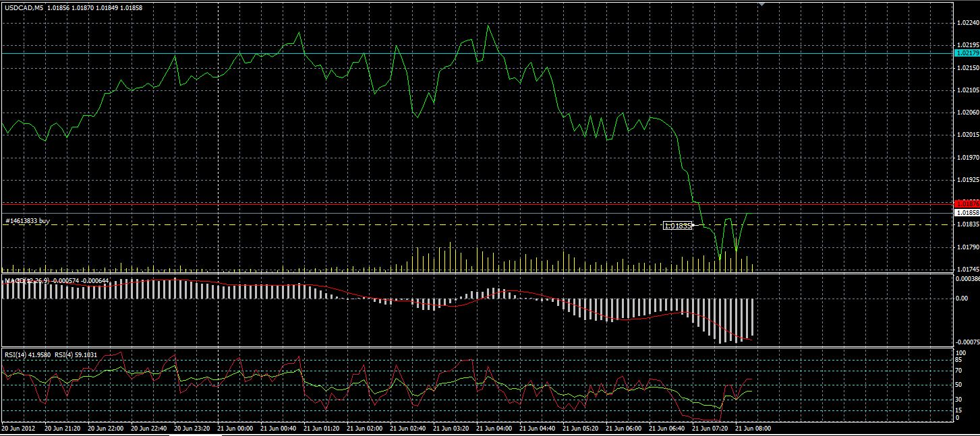Select the #14613833 buy order label
The height and width of the screenshot is (436, 980).
[28, 220]
